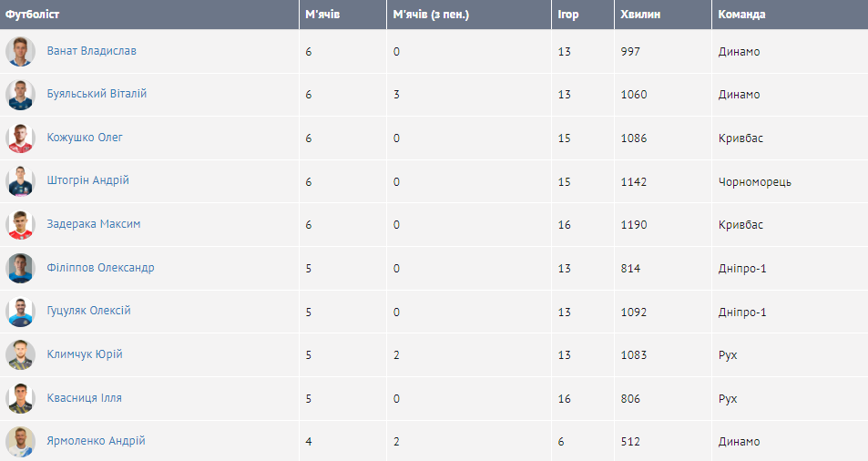The height and width of the screenshot is (461, 868).
Task: Select Задерака Максим's avatar
Action: pyautogui.click(x=20, y=224)
